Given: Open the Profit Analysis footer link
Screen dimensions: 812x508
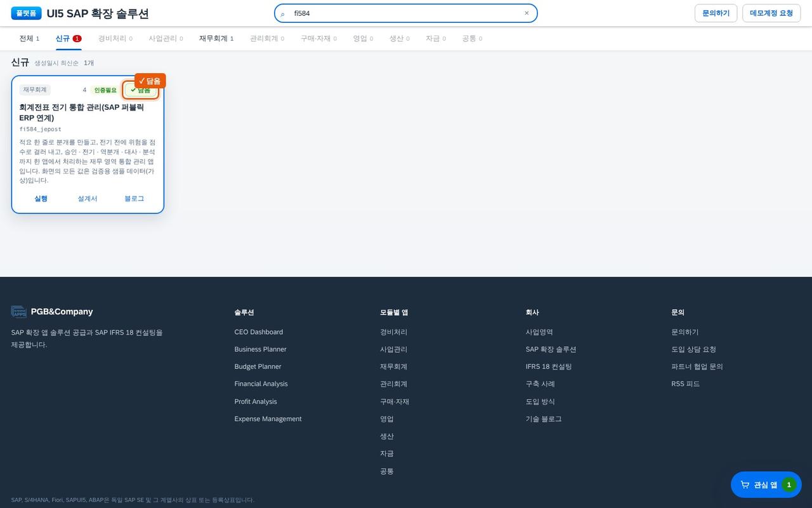Looking at the screenshot, I should [x=256, y=401].
